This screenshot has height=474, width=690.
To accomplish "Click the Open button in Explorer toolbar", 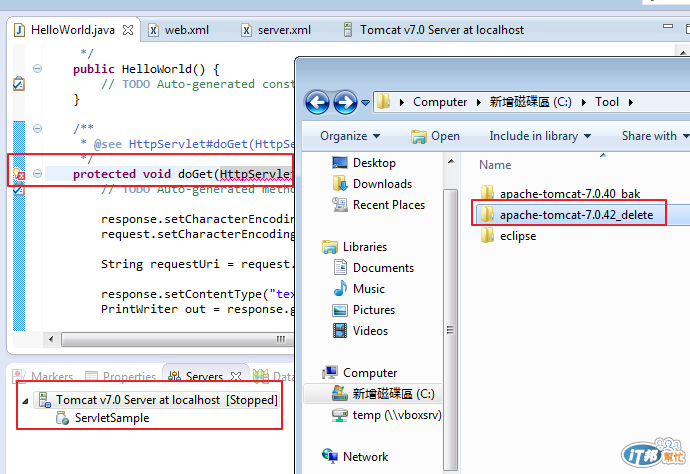I will pyautogui.click(x=435, y=136).
